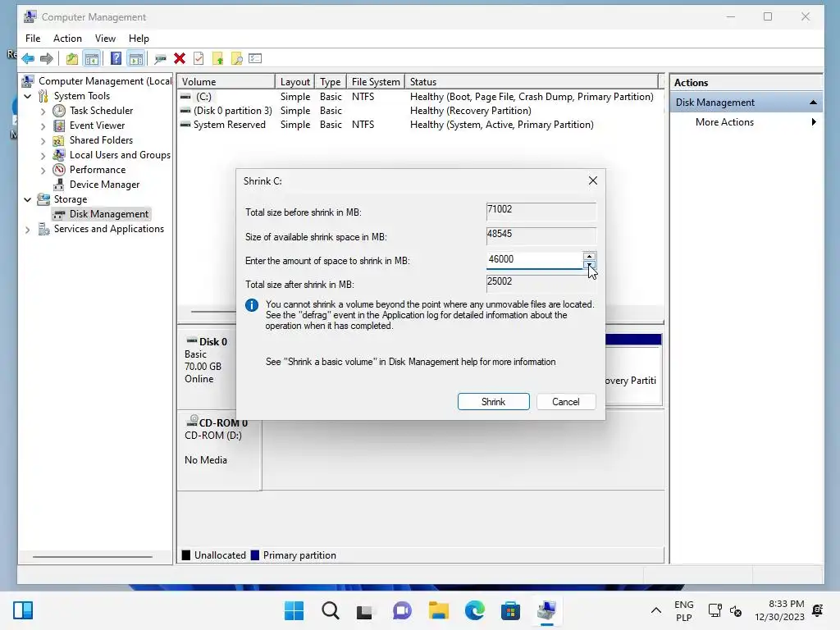Increase shrink amount with up spinner
The height and width of the screenshot is (630, 840).
pyautogui.click(x=589, y=256)
